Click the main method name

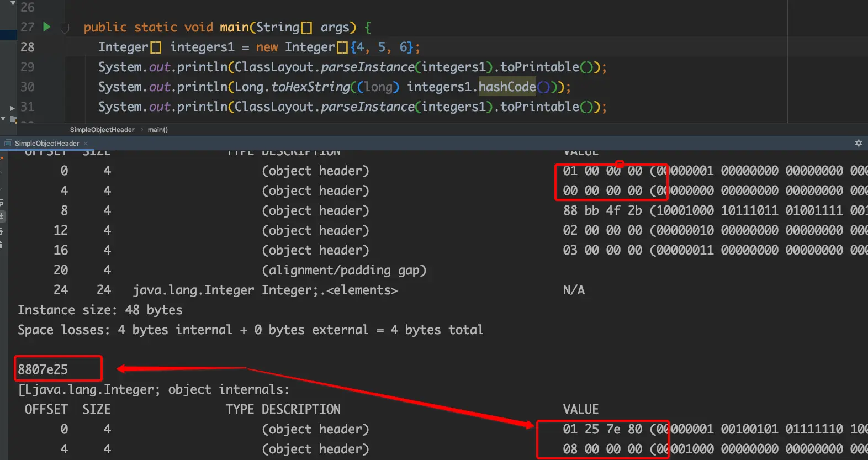[x=234, y=27]
